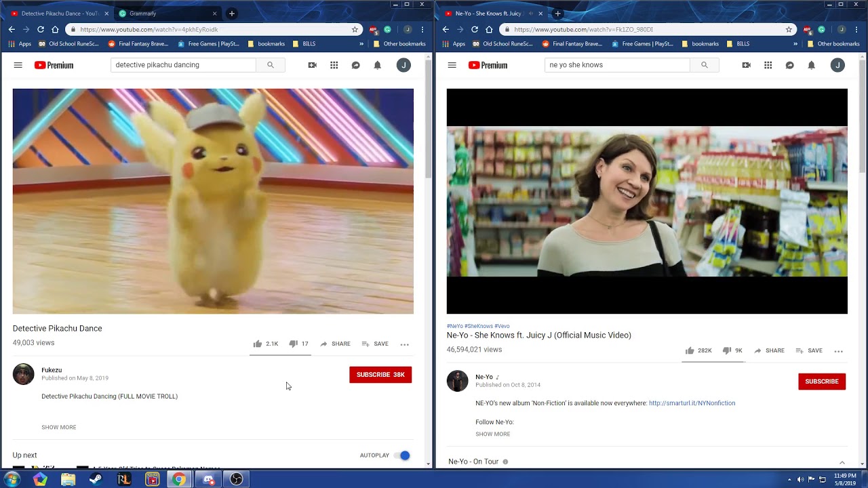The width and height of the screenshot is (868, 488).
Task: Open messages icon in left YouTube window
Action: tap(356, 65)
